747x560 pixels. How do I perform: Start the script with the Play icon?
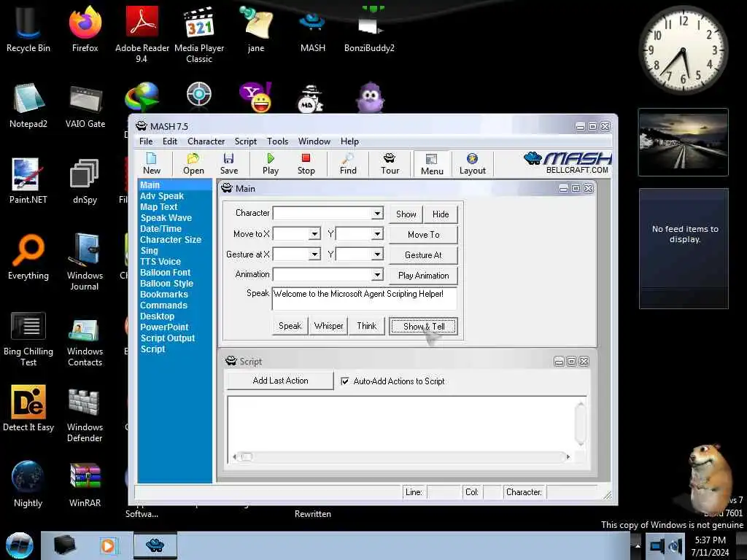point(270,164)
